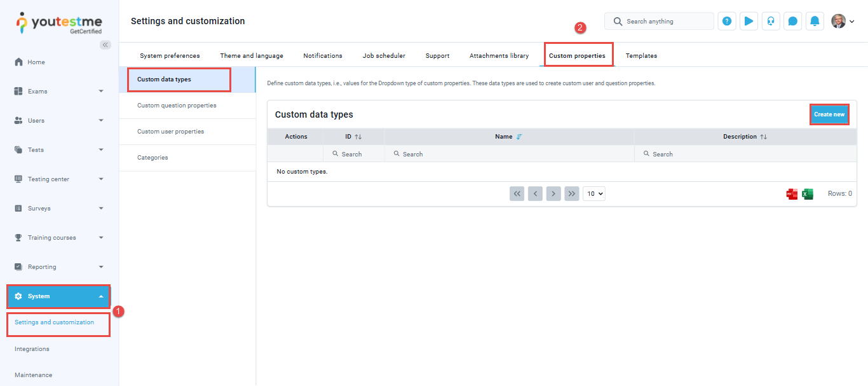Click the Create new button

click(829, 114)
